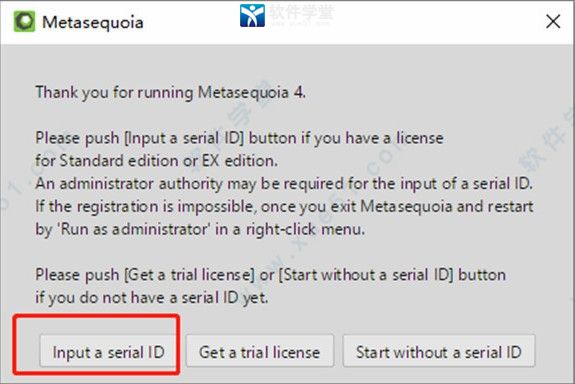Click bracketed [Input a serial ID] in the paragraph
This screenshot has width=575, height=384.
click(184, 138)
